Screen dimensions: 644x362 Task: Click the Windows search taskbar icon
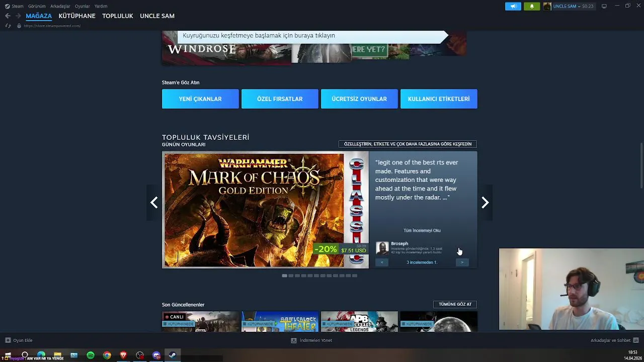(25, 355)
